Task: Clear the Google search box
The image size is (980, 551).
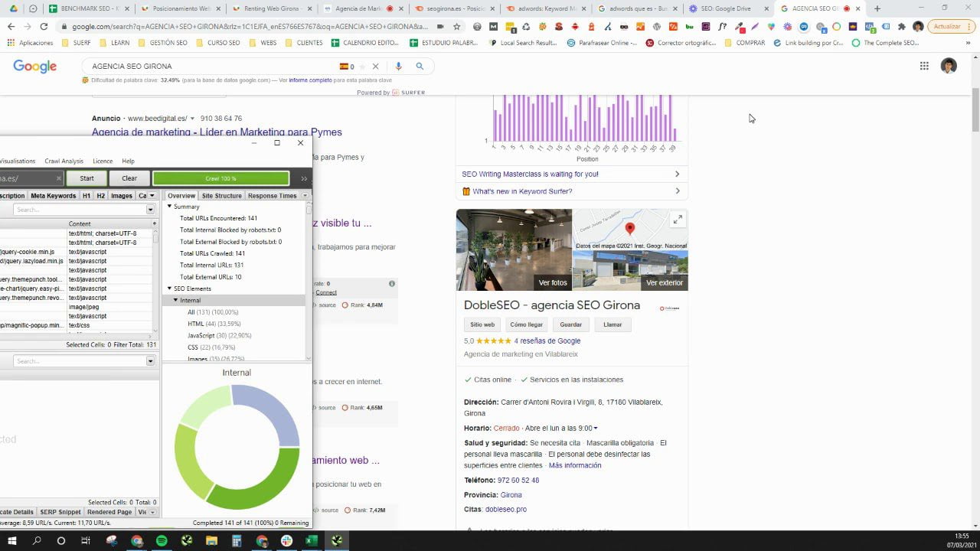Action: [x=375, y=67]
